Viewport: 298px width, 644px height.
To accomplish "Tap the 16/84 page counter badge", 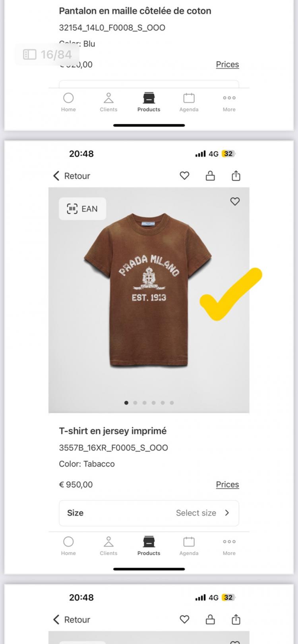I will click(x=48, y=54).
